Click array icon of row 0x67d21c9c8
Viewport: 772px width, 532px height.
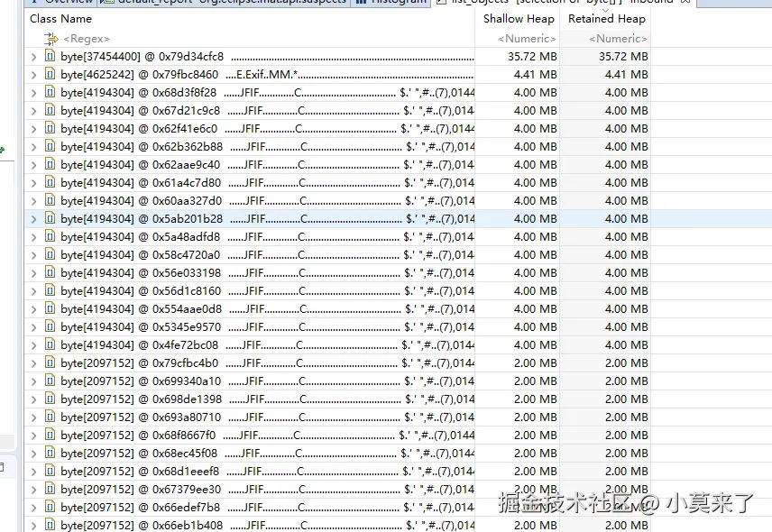click(50, 110)
